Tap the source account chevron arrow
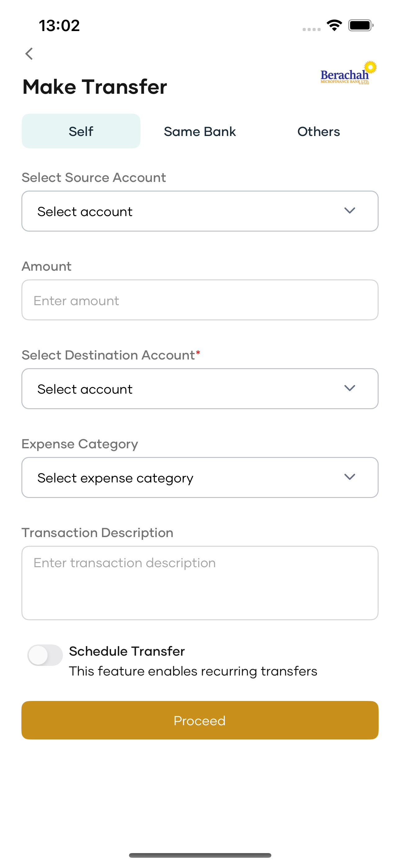The height and width of the screenshot is (868, 400). tap(350, 210)
